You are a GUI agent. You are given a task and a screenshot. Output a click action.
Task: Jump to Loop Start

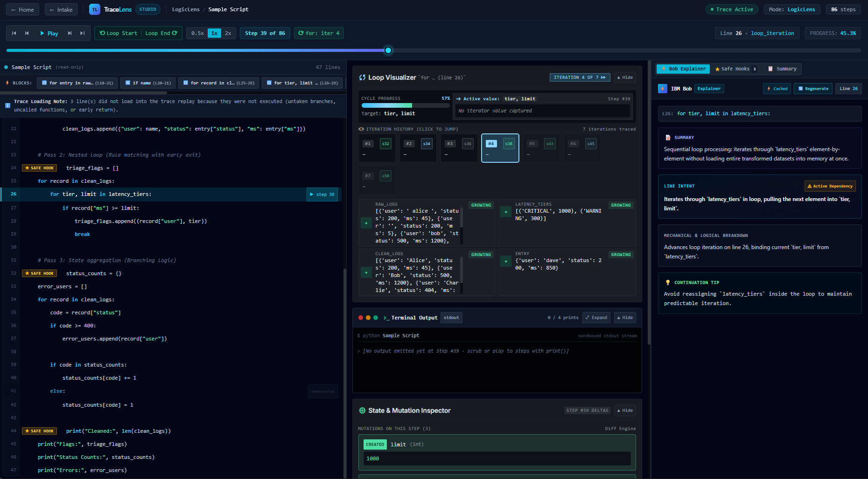pos(119,33)
